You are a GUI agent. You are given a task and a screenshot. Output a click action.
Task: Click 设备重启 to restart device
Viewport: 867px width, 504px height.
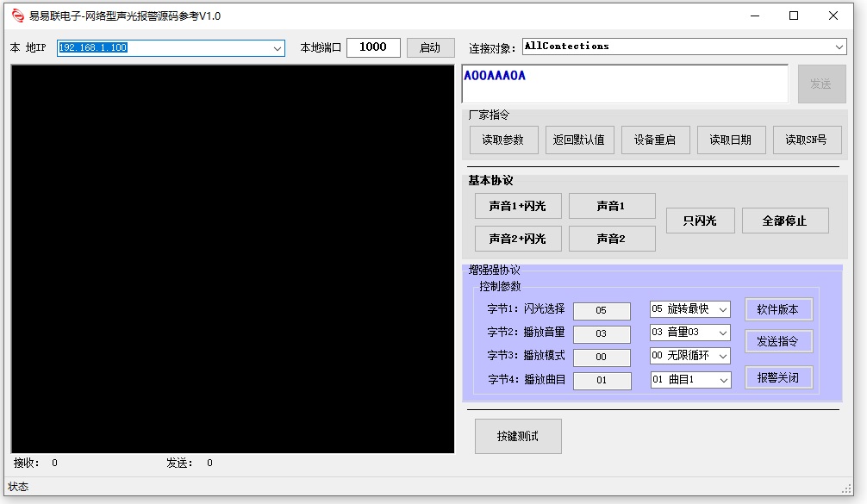655,140
